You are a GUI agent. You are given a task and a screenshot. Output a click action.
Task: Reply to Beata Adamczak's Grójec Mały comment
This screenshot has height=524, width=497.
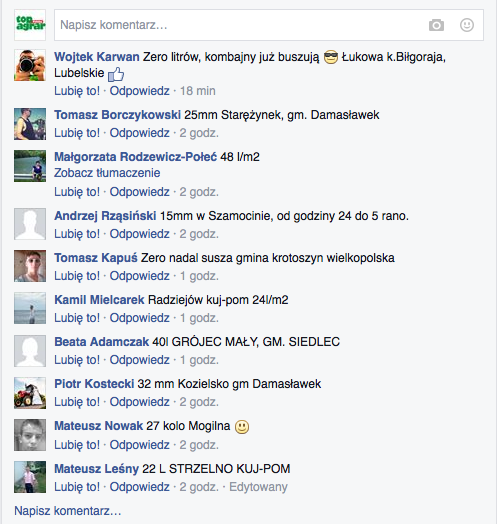[139, 360]
